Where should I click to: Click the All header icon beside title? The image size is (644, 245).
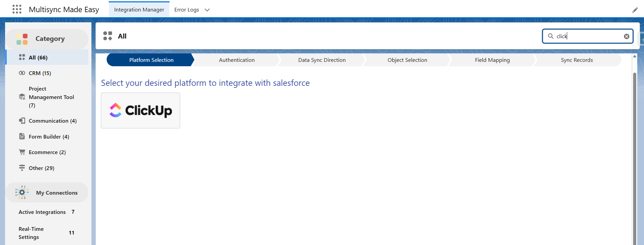(108, 36)
